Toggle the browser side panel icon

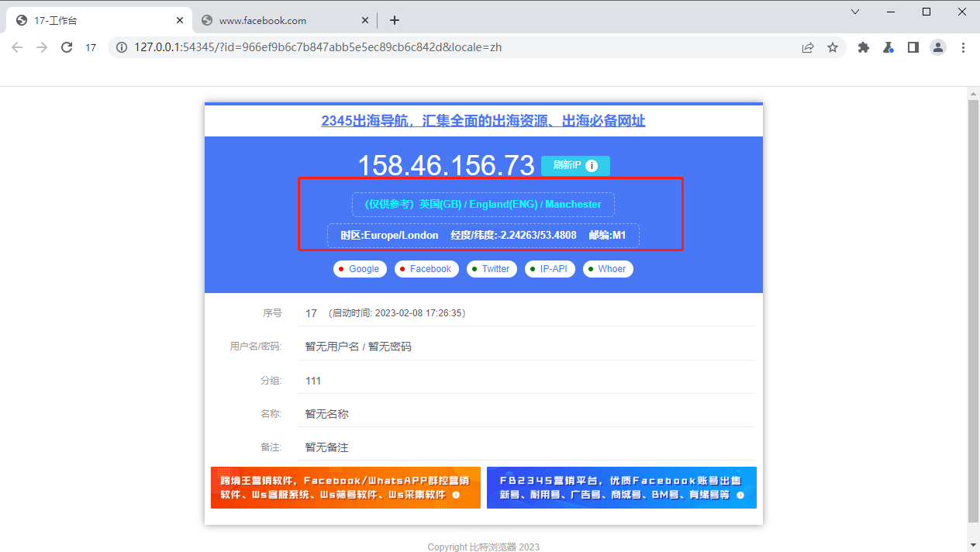pos(913,47)
